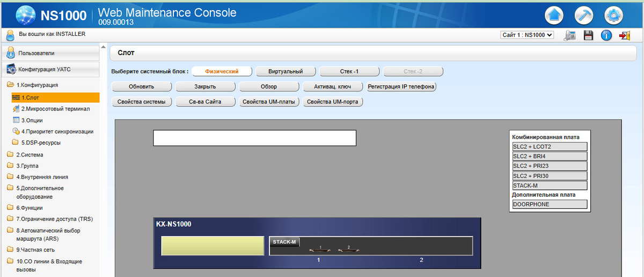This screenshot has width=644, height=277.
Task: Click the yellow mainboard slot on KX-NS1000
Action: 213,246
